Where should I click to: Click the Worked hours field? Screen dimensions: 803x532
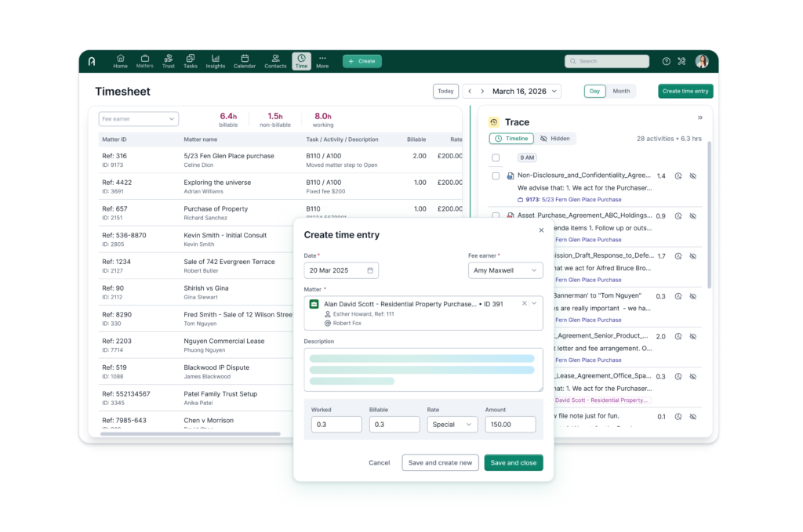pyautogui.click(x=336, y=424)
